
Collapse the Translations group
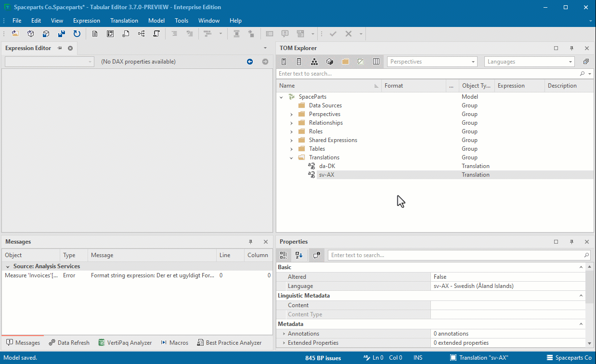(x=291, y=157)
